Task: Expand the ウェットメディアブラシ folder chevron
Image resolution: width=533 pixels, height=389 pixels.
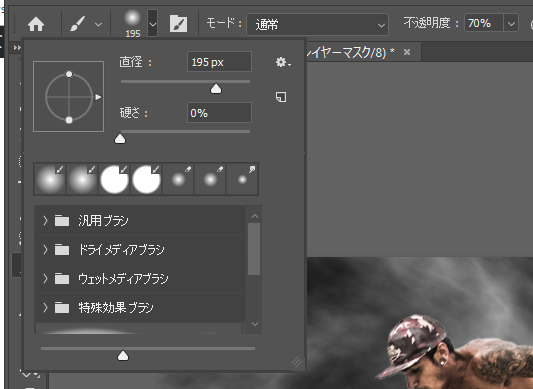Action: [45, 278]
